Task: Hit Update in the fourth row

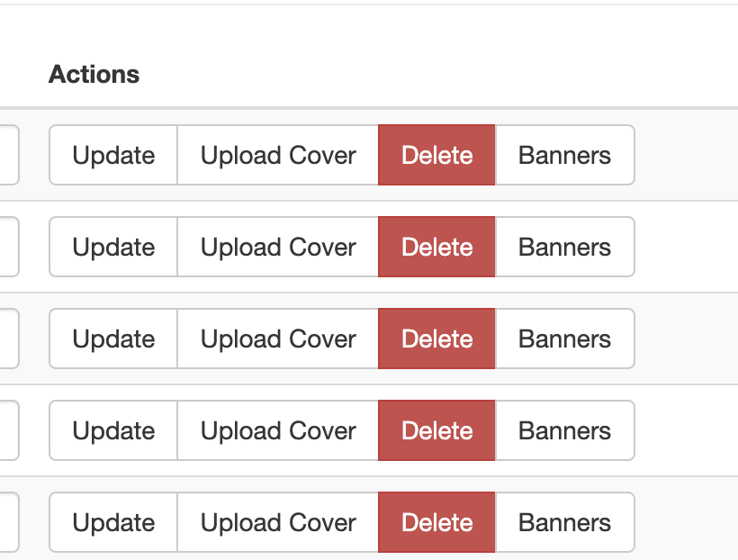Action: [113, 430]
